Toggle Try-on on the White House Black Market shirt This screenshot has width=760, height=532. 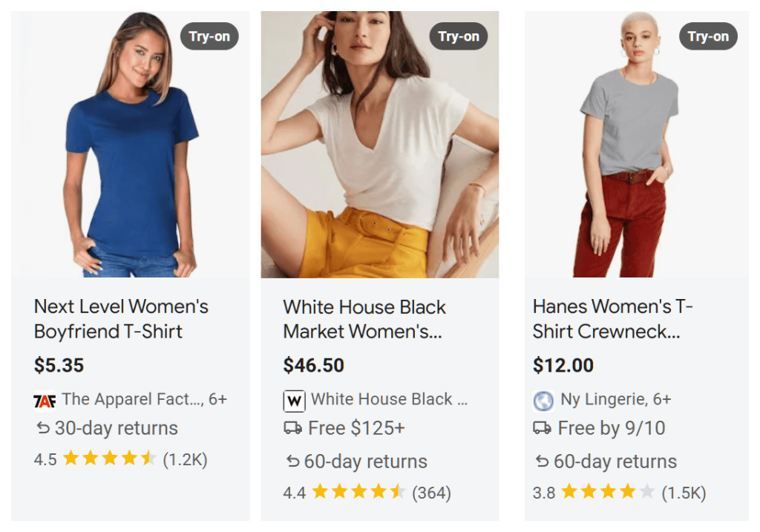tap(459, 36)
